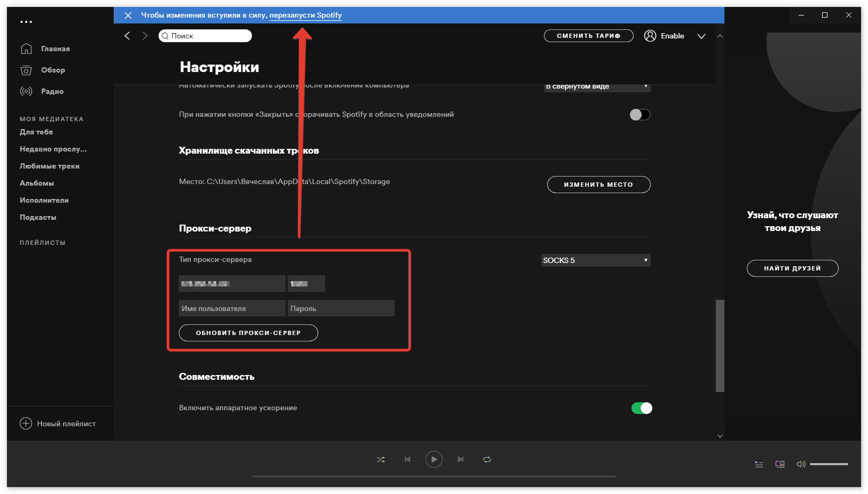This screenshot has width=868, height=494.
Task: Toggle repeat mode
Action: [x=487, y=459]
